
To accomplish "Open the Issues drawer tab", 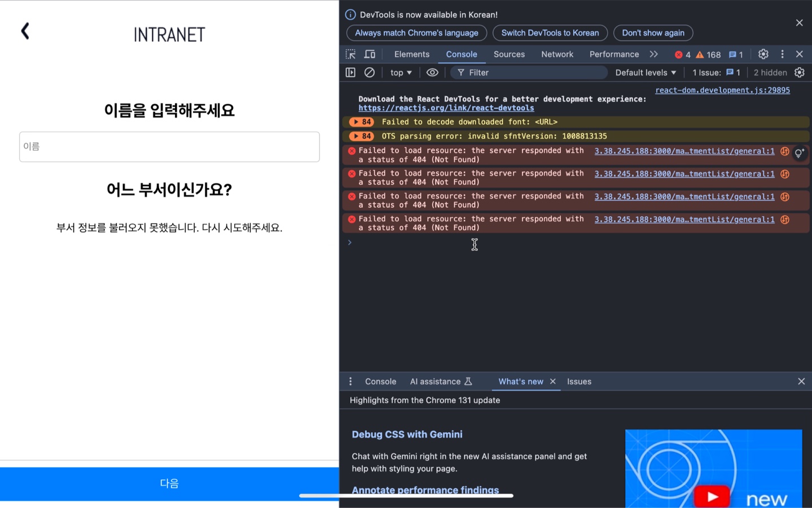I will point(579,382).
